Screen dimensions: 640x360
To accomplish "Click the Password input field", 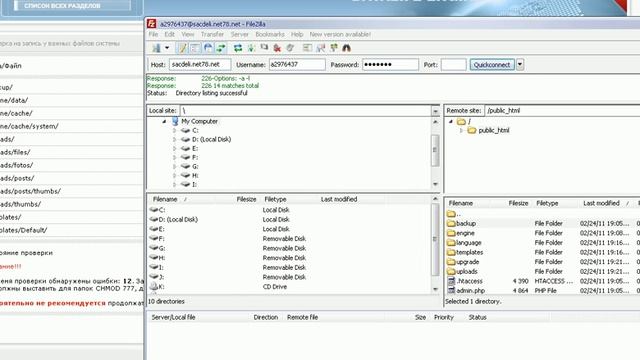I will 390,64.
